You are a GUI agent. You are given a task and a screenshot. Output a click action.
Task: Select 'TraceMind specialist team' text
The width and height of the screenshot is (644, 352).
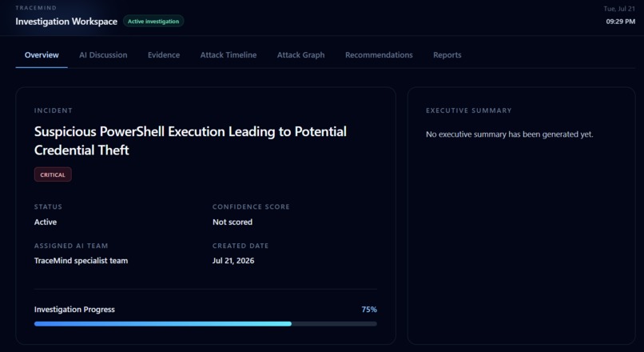(x=81, y=261)
